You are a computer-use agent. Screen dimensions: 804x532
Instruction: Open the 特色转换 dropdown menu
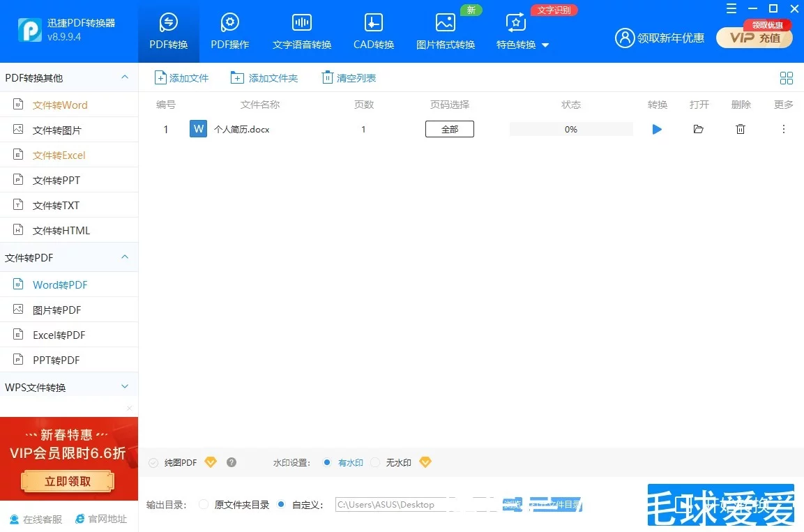point(522,33)
